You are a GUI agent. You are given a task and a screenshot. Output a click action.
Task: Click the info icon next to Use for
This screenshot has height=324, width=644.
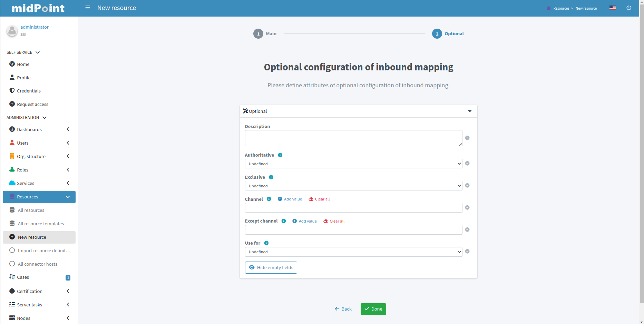coord(266,243)
